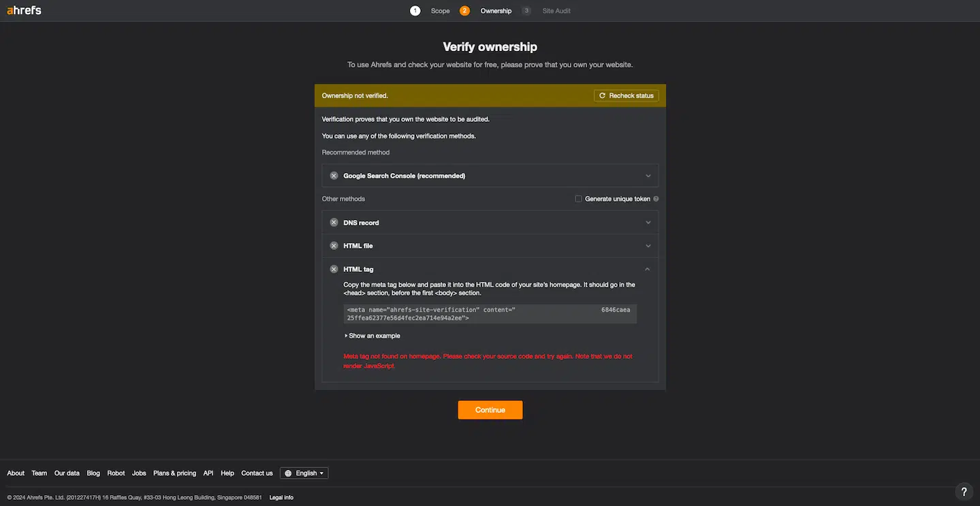Expand the DNS record chevron
The width and height of the screenshot is (980, 506).
(x=648, y=223)
